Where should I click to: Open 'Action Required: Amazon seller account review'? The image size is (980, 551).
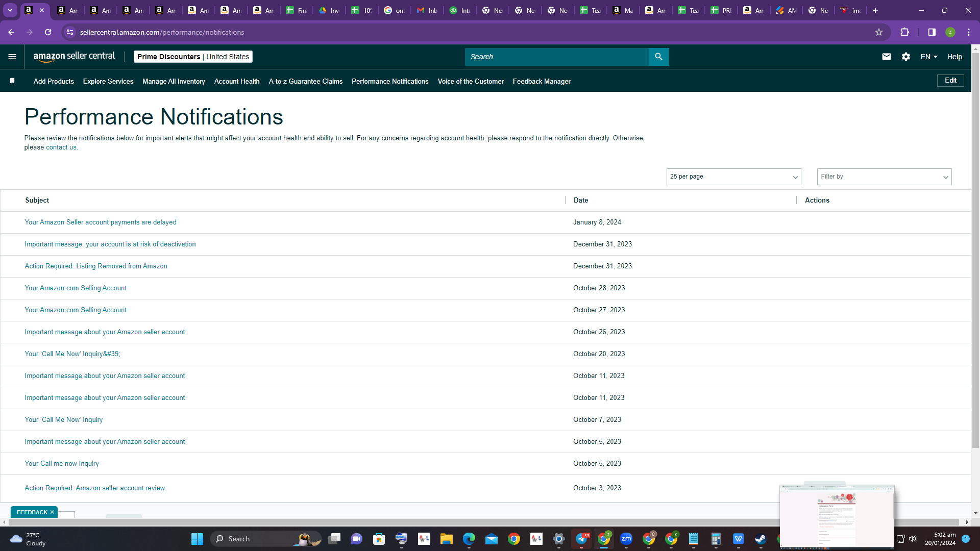(94, 488)
